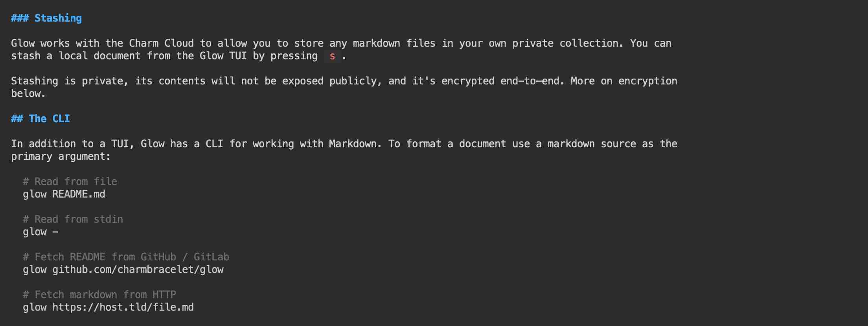Click the words 'primary argument:' text

coord(61,156)
